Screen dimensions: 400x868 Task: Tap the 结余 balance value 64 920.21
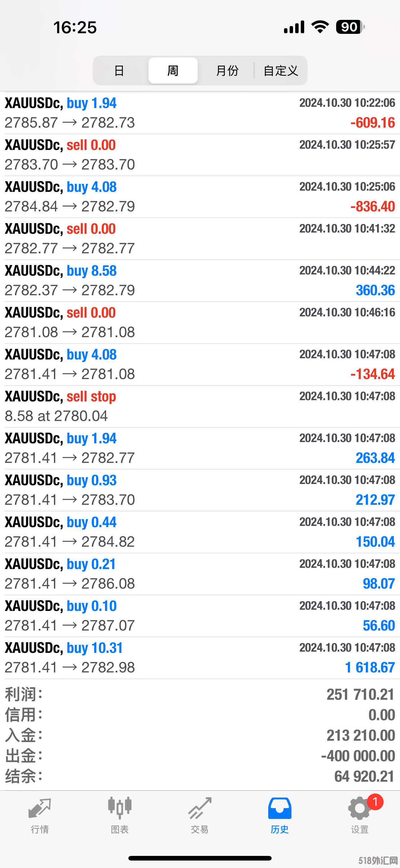(364, 776)
